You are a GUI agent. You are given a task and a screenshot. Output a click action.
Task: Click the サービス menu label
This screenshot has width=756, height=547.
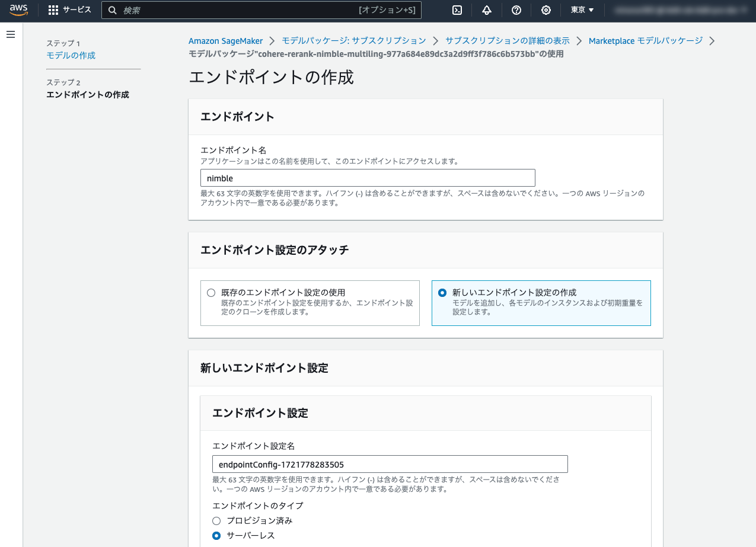(x=77, y=10)
